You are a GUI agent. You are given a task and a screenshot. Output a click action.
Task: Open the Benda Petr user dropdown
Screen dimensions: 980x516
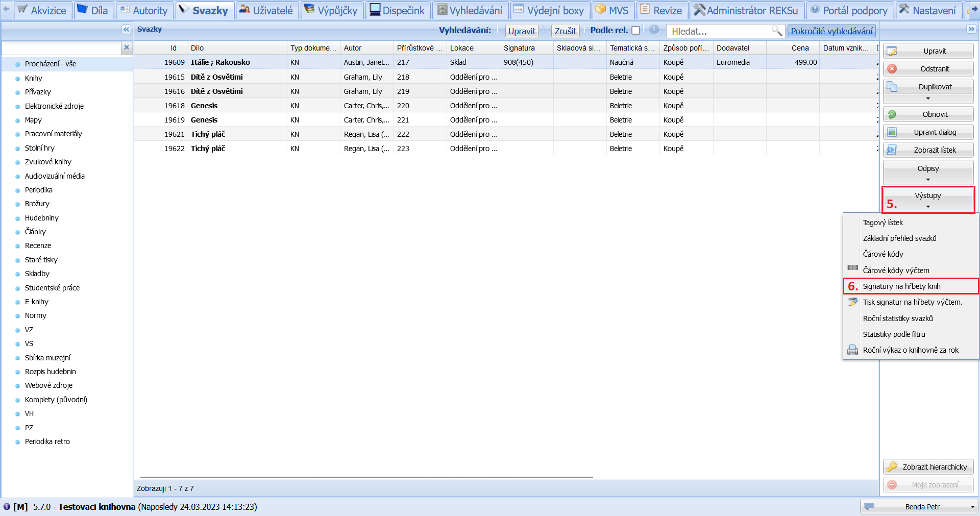[x=918, y=507]
